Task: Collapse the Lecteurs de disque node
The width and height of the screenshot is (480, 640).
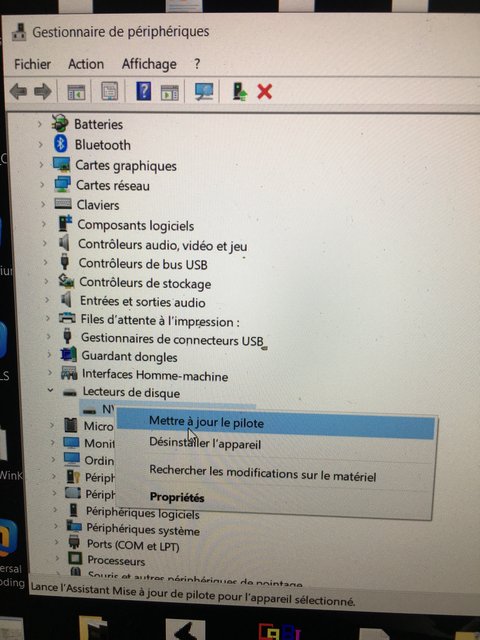Action: click(50, 391)
